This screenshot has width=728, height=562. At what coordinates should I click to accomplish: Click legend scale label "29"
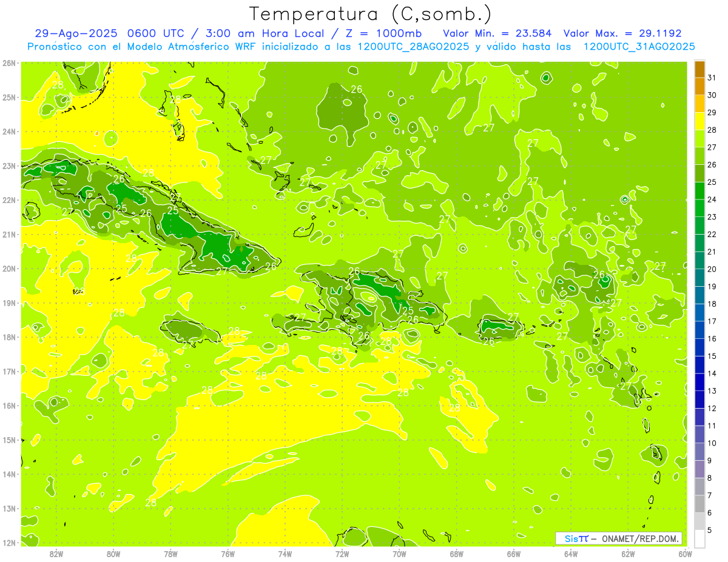click(x=712, y=113)
